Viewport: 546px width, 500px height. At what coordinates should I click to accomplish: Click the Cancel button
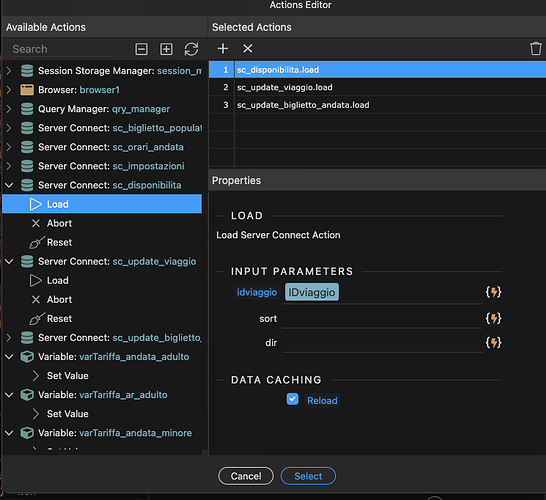(246, 476)
